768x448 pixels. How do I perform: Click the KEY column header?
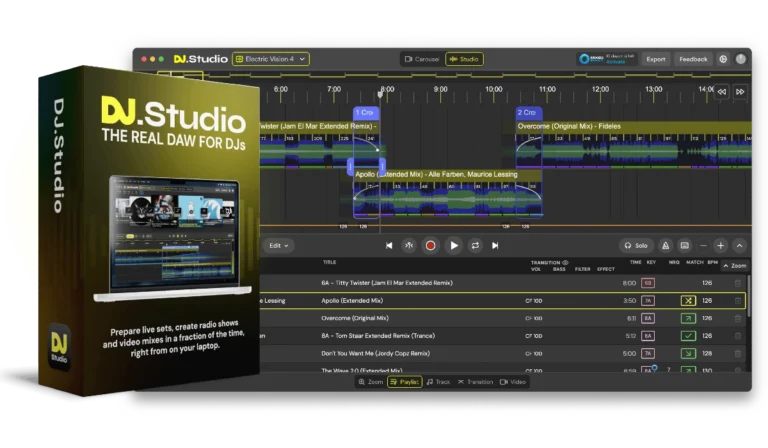point(651,262)
